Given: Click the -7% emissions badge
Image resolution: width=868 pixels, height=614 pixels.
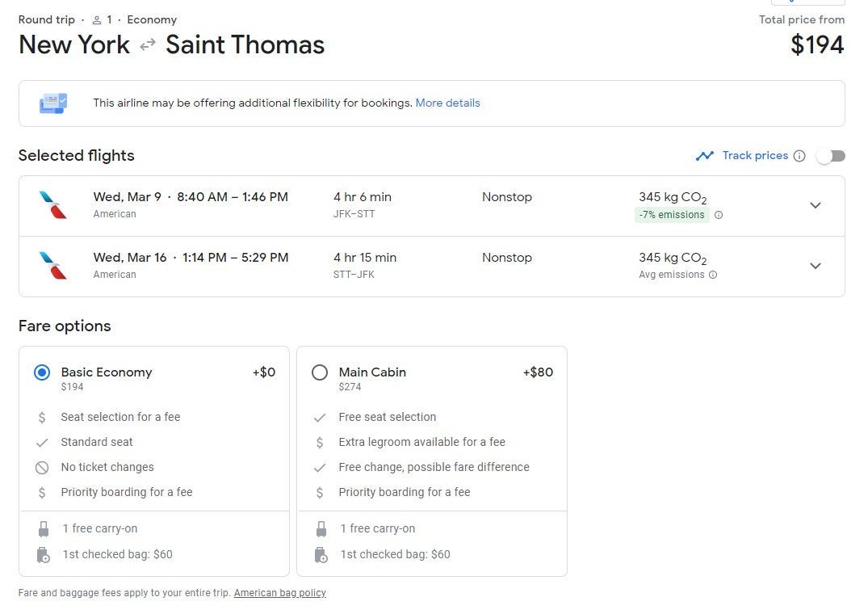Looking at the screenshot, I should (x=672, y=215).
